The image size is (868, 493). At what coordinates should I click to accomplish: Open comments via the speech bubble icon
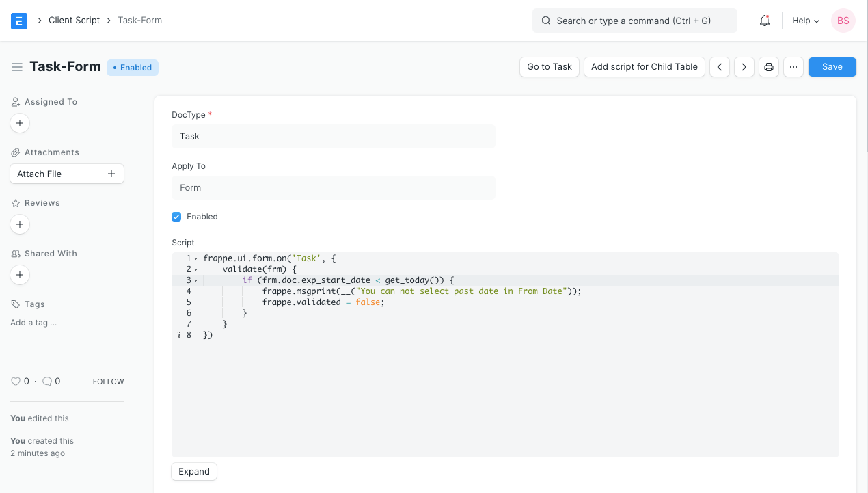(47, 381)
